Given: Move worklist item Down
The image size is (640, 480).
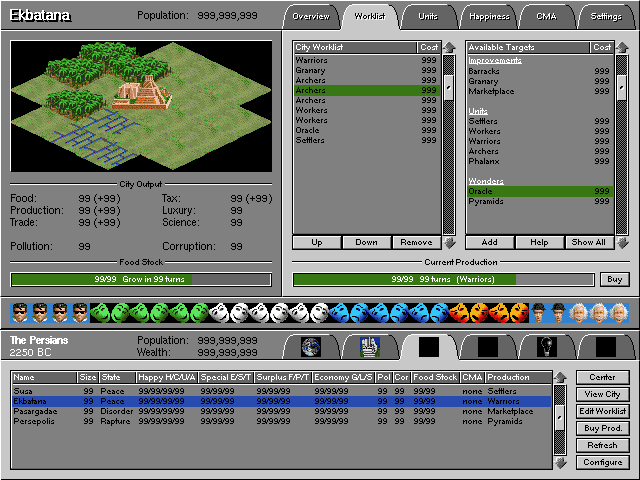Looking at the screenshot, I should tap(367, 242).
